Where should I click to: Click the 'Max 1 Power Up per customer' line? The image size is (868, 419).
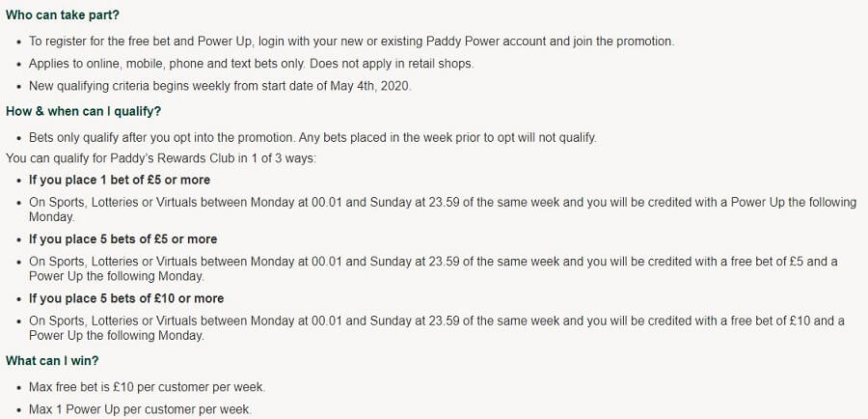[x=140, y=409]
